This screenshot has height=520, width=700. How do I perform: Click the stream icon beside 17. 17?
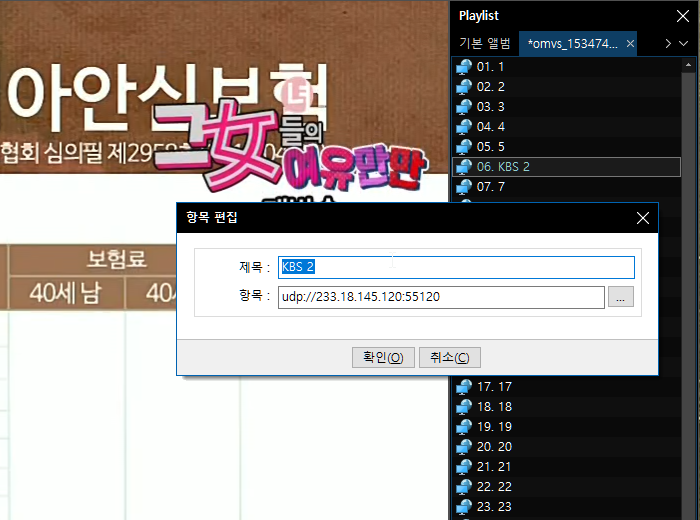click(x=464, y=387)
